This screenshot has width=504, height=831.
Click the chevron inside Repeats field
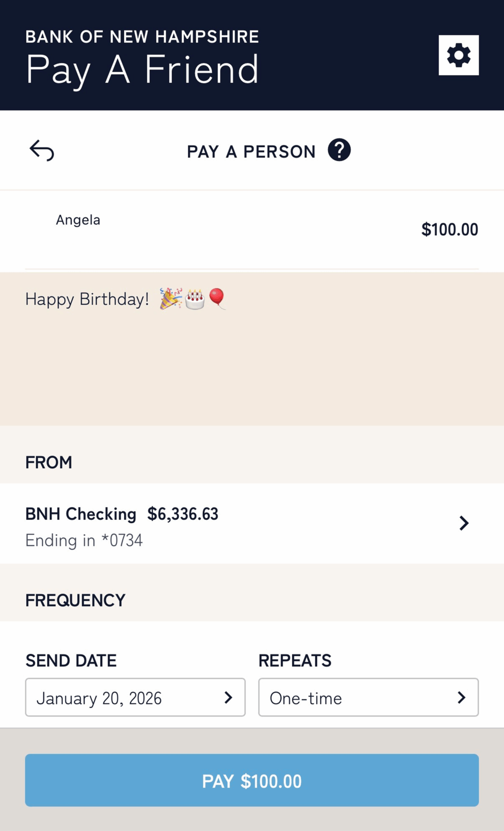(461, 698)
